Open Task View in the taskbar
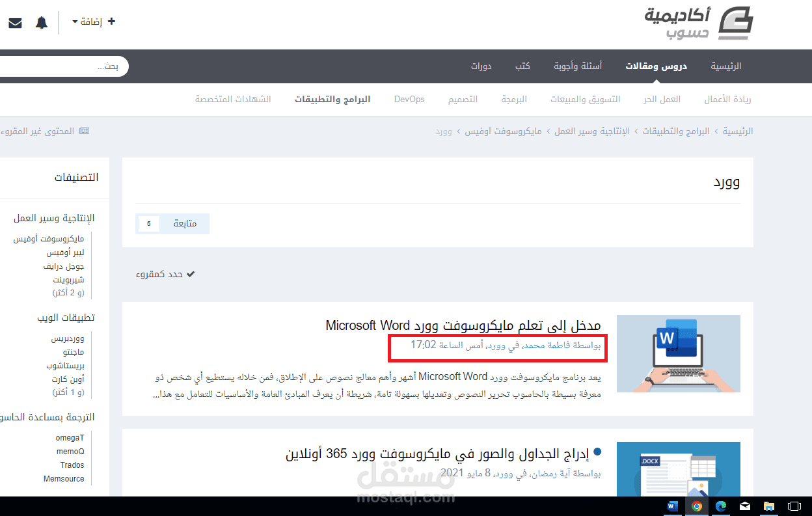This screenshot has height=516, width=812. click(794, 506)
